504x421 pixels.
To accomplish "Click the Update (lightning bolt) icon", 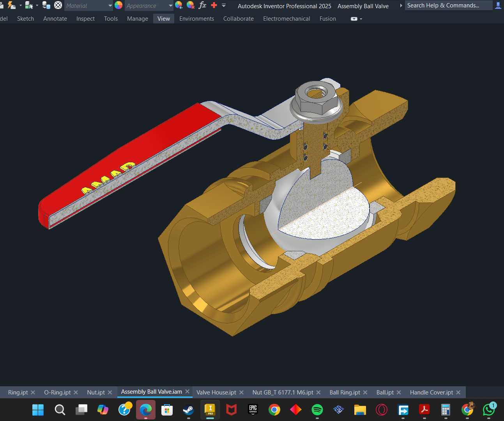I will [12, 5].
